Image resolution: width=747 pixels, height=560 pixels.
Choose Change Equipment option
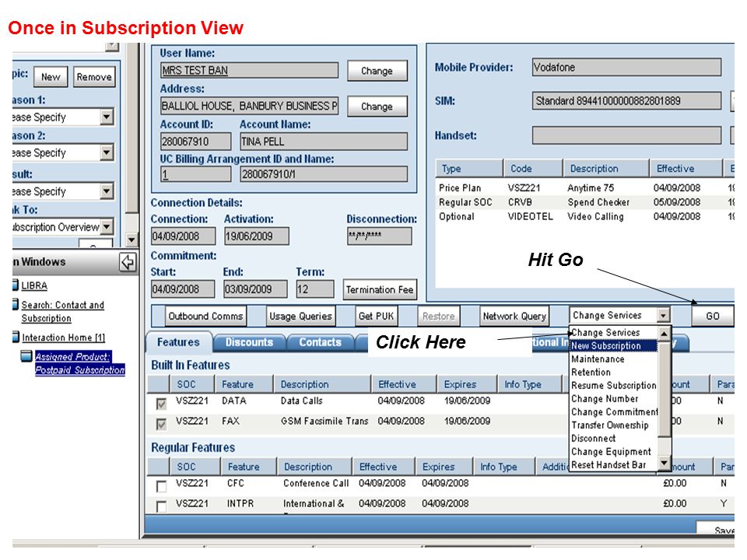tap(613, 452)
